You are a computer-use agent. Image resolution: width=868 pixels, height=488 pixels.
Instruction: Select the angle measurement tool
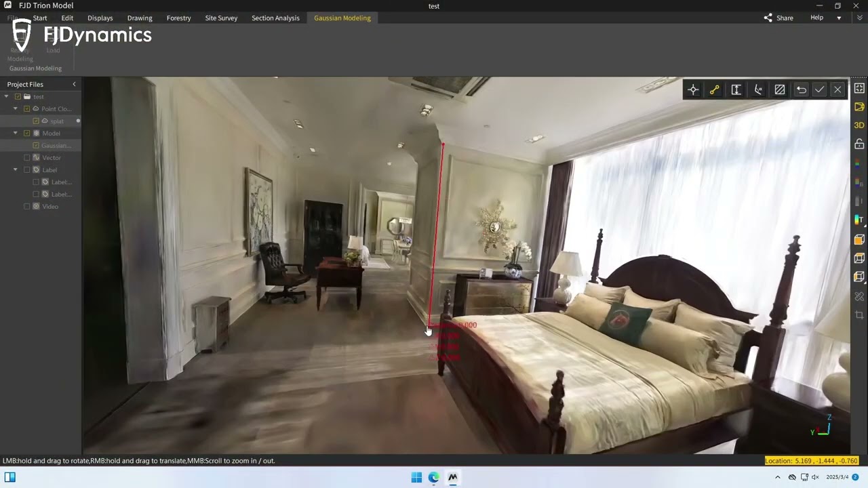[x=758, y=89]
